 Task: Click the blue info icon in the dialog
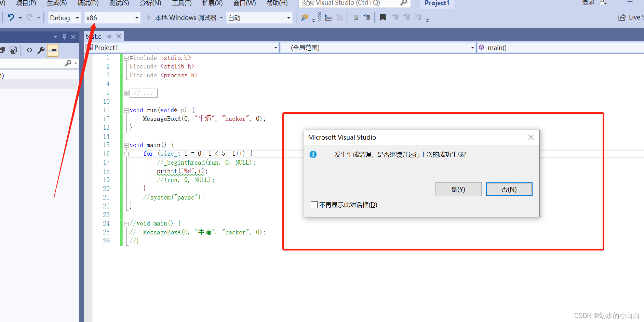pyautogui.click(x=313, y=154)
